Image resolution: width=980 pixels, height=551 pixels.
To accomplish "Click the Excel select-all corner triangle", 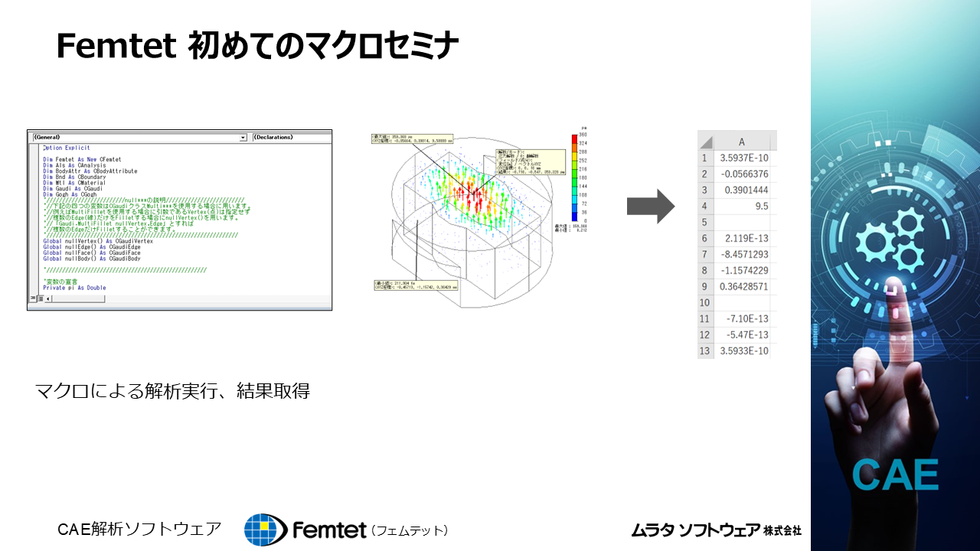I will (705, 142).
